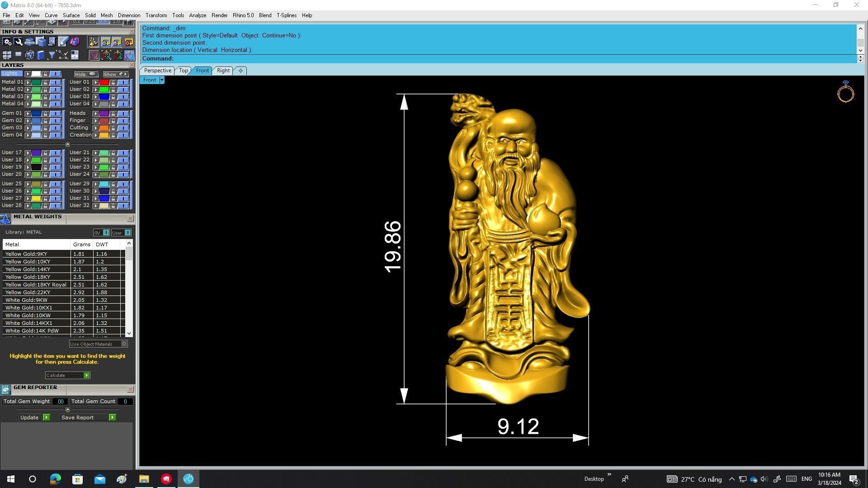Expand the User 21 layer arrow
The image size is (868, 488).
click(96, 153)
